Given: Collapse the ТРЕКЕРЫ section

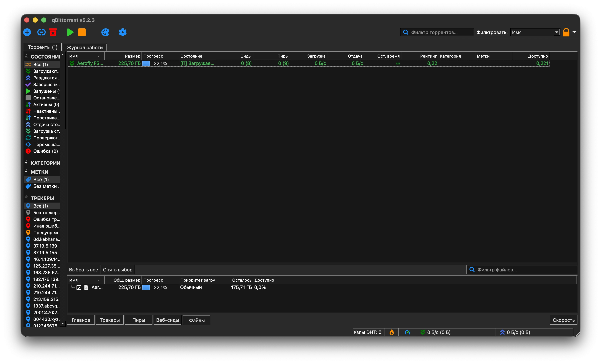Looking at the screenshot, I should click(x=26, y=198).
